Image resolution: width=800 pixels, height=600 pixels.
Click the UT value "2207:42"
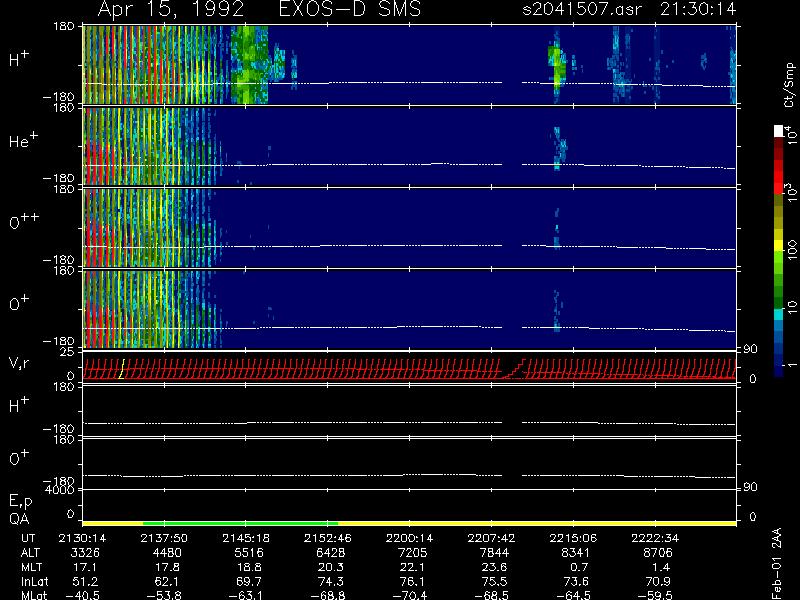[491, 538]
